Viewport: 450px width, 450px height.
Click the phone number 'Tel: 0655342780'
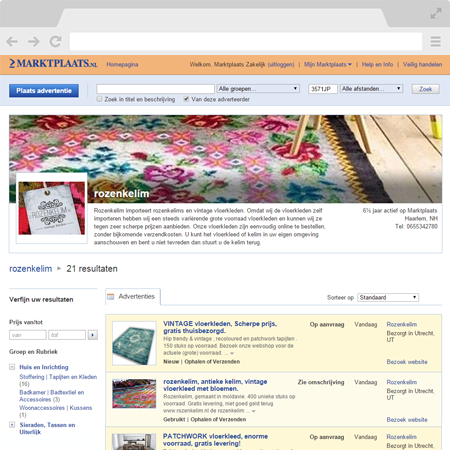pyautogui.click(x=416, y=226)
